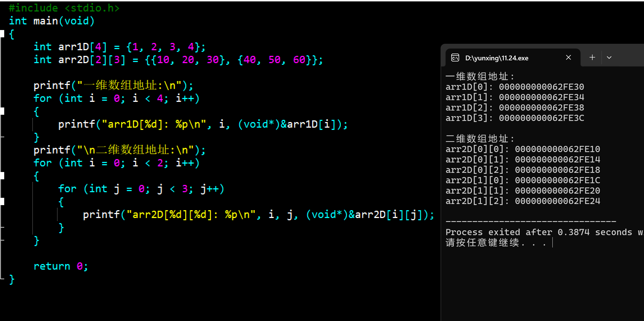644x321 pixels.
Task: Expand the terminal profile dropdown chevron
Action: tap(609, 58)
